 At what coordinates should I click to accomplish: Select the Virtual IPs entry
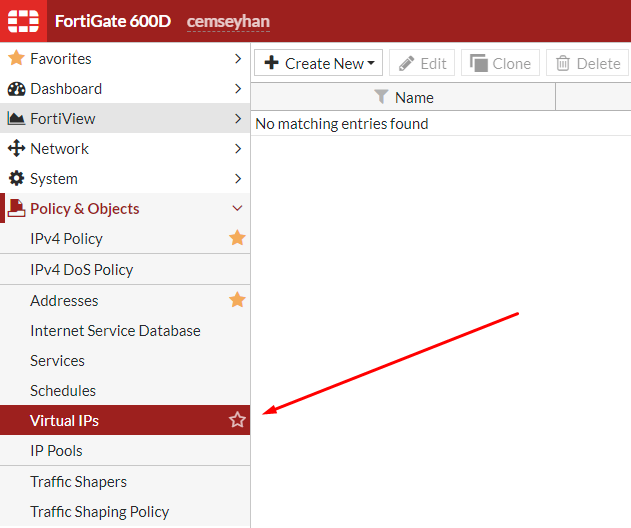click(125, 420)
